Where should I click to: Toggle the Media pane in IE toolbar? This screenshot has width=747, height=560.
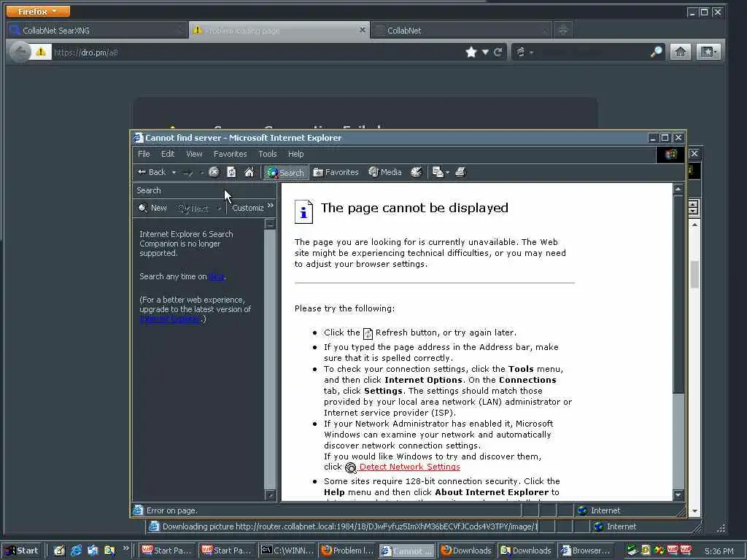pyautogui.click(x=385, y=172)
